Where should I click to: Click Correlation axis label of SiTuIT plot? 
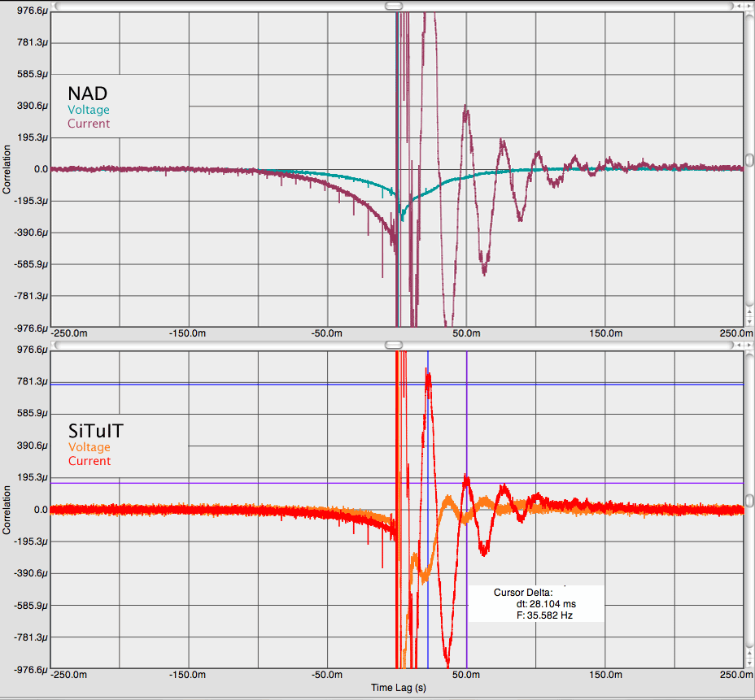tap(7, 510)
